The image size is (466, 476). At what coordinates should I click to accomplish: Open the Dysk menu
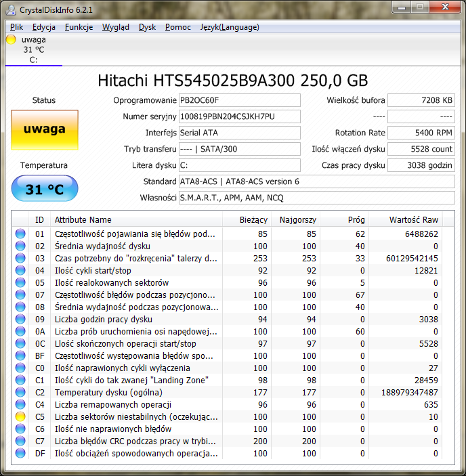click(147, 27)
